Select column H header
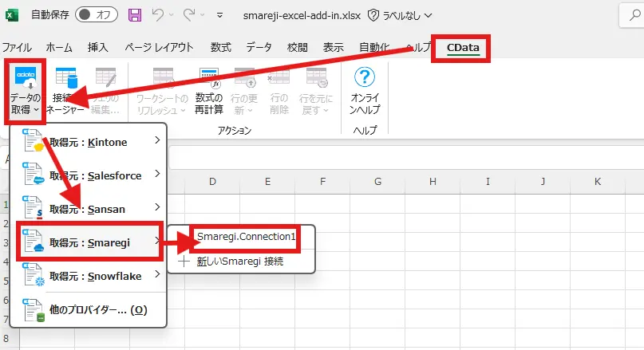Screen dimensions: 644x350 point(433,181)
